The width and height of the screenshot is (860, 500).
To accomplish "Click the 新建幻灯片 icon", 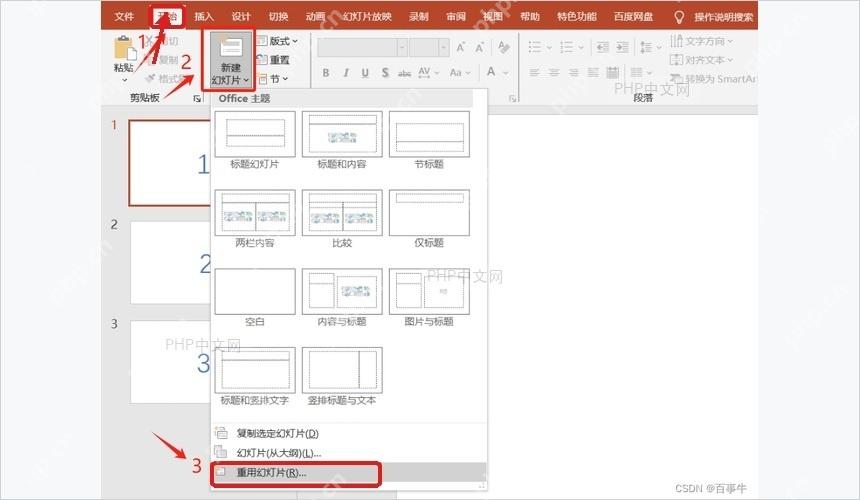I will (230, 48).
